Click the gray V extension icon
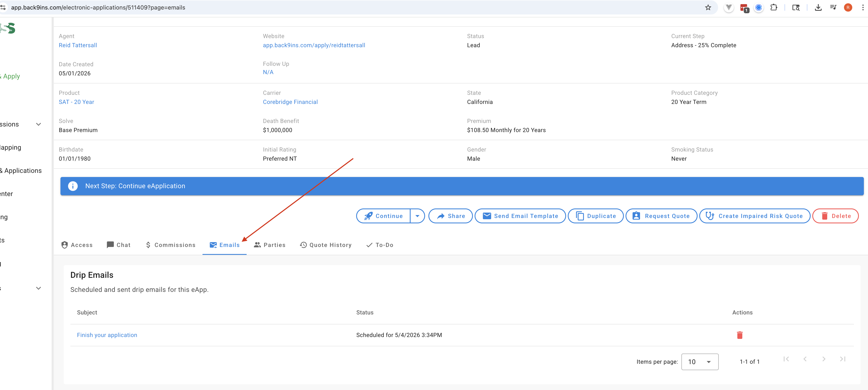The width and height of the screenshot is (868, 390). [x=729, y=7]
